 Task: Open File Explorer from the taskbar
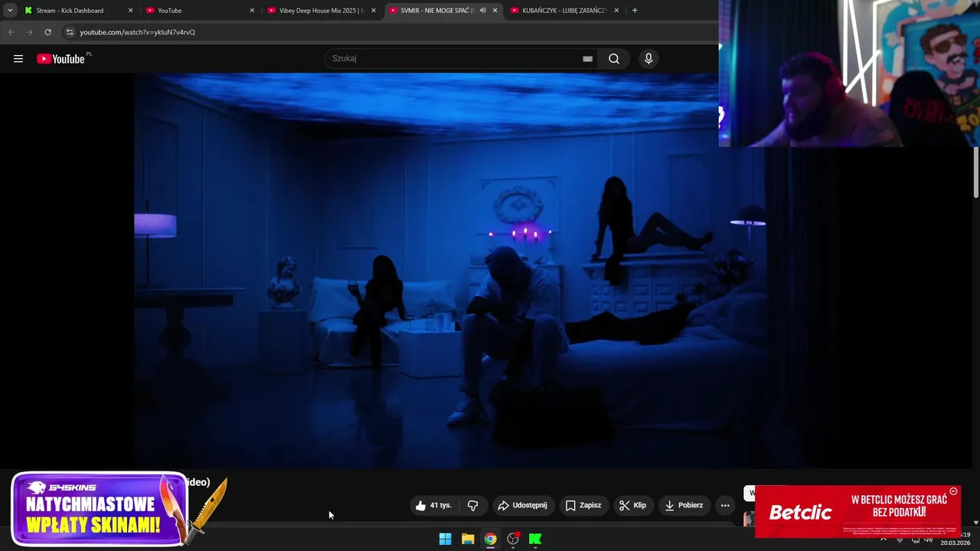[x=468, y=539]
